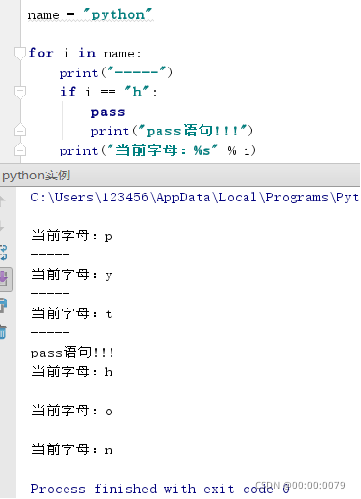Click fold end marker beside print("当前字母: %s")
361x499 pixels.
(x=20, y=150)
